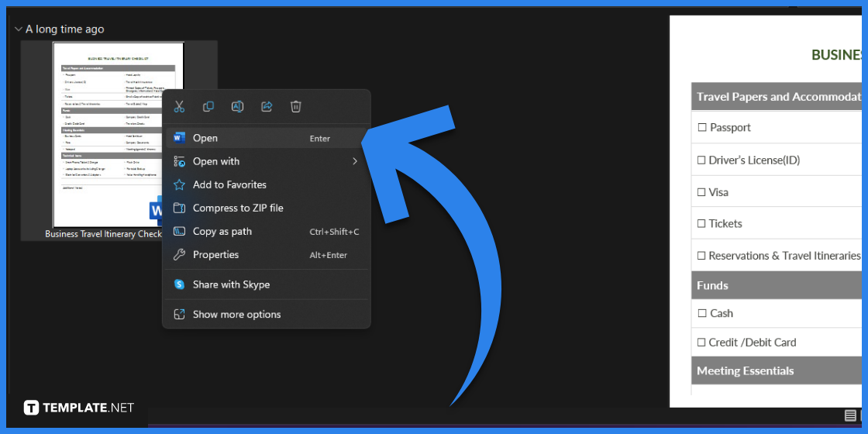The height and width of the screenshot is (434, 868).
Task: Click the Properties wrench icon
Action: (x=179, y=255)
